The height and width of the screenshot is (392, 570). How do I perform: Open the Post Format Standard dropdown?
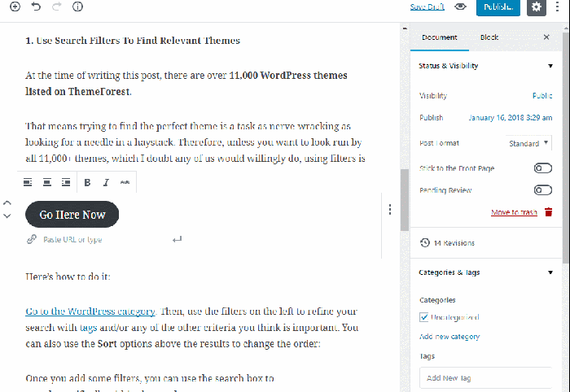[528, 143]
